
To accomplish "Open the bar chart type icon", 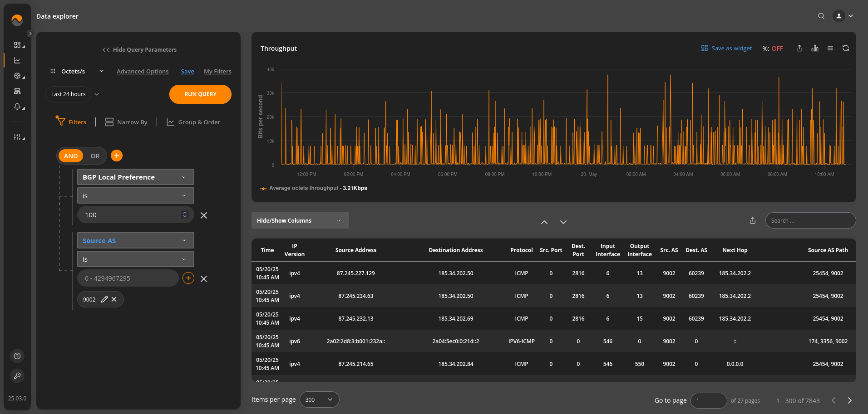I will (x=815, y=49).
